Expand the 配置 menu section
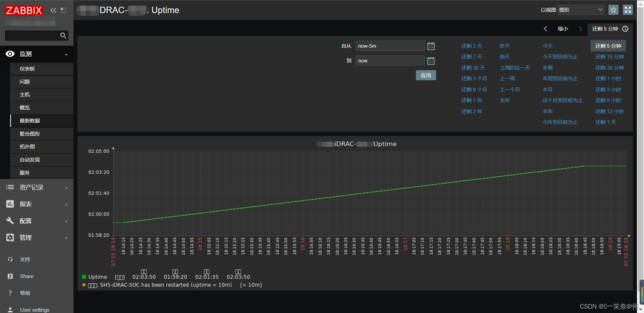This screenshot has height=313, width=644. 66,221
